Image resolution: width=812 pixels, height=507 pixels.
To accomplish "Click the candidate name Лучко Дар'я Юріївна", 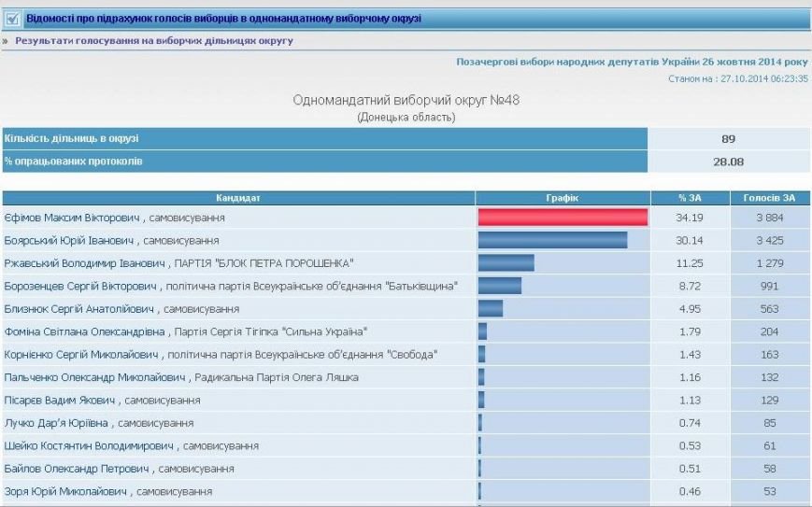I will (56, 423).
